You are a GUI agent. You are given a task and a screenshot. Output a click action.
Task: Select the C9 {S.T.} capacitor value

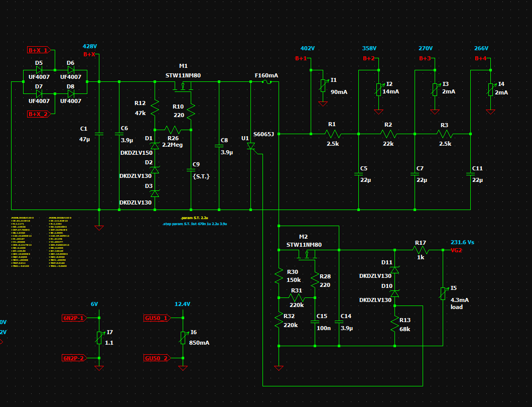click(x=201, y=176)
